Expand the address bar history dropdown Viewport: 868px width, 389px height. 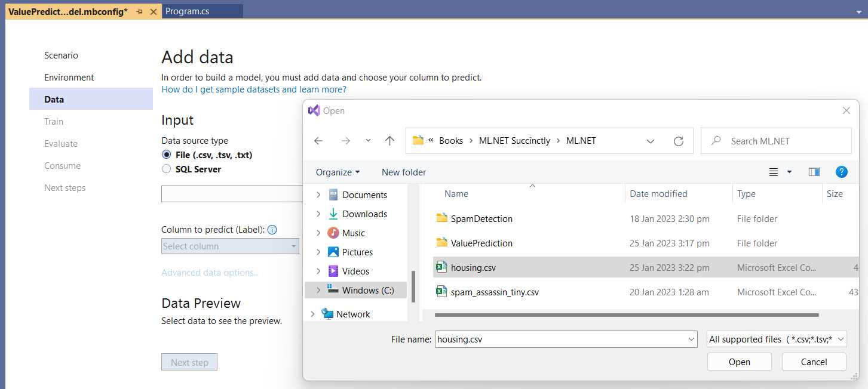pyautogui.click(x=651, y=141)
